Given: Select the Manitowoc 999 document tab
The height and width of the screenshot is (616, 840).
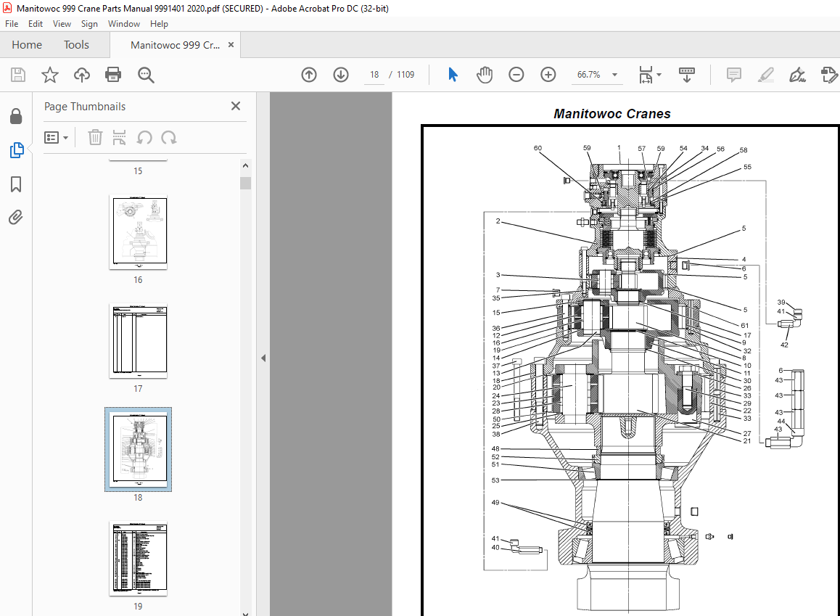Looking at the screenshot, I should click(175, 45).
